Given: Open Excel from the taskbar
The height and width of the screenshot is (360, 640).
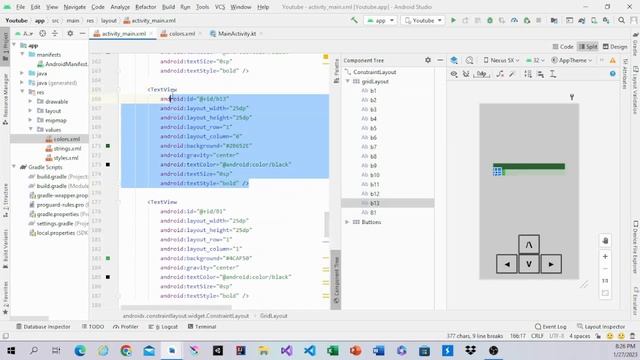Looking at the screenshot, I should (333, 351).
